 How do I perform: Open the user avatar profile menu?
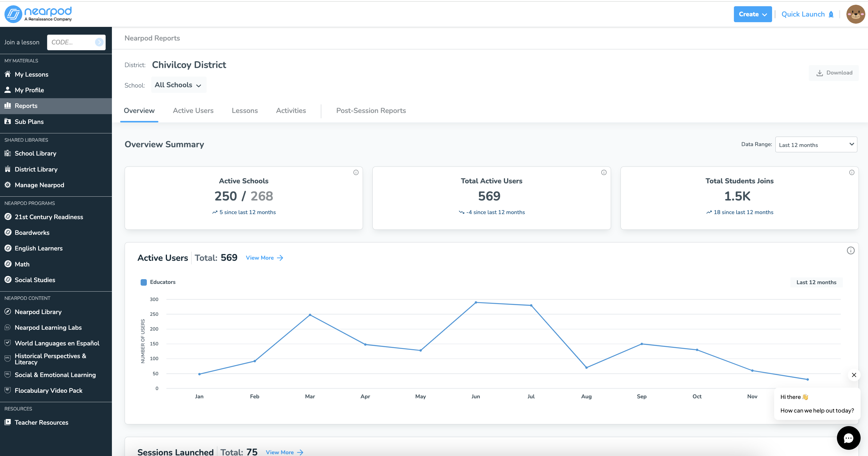(x=856, y=14)
